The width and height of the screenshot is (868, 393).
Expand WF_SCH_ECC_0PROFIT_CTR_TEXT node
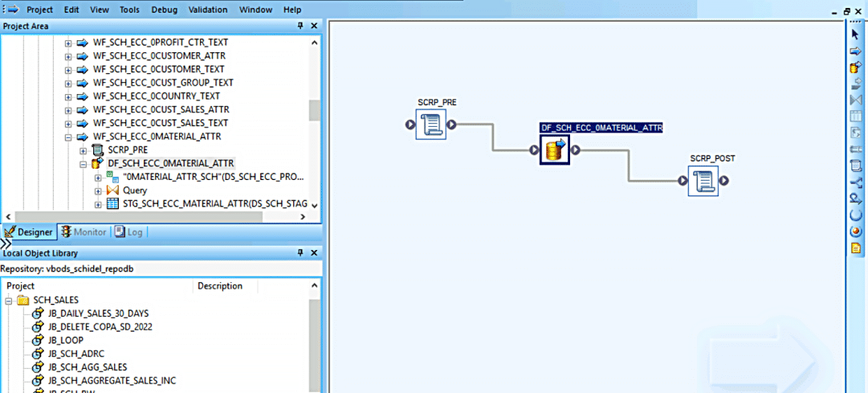click(68, 43)
